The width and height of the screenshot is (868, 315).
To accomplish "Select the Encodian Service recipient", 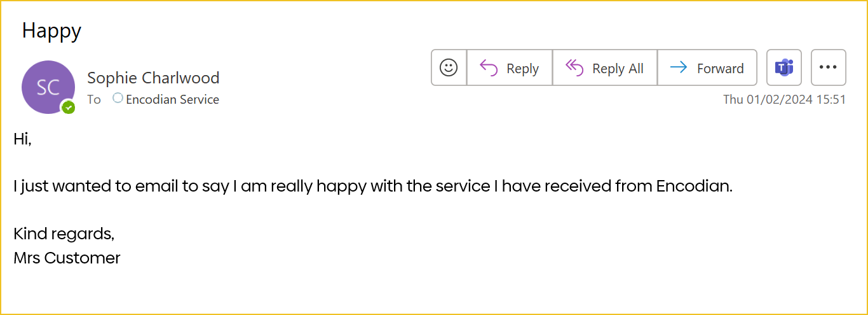I will (172, 99).
